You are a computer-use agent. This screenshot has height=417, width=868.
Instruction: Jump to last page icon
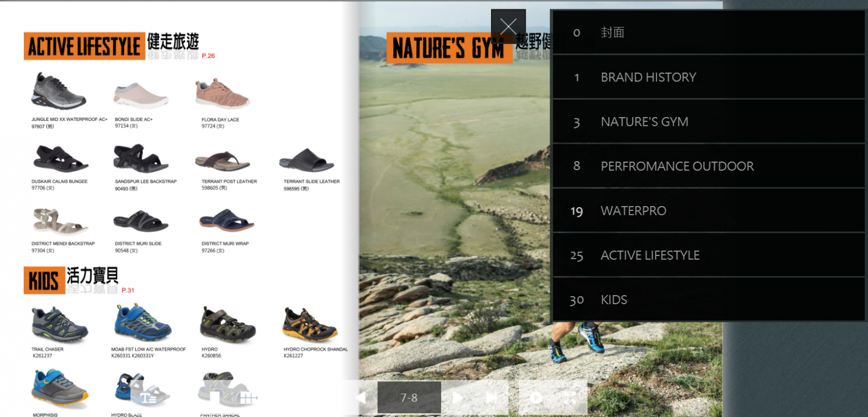[x=491, y=397]
